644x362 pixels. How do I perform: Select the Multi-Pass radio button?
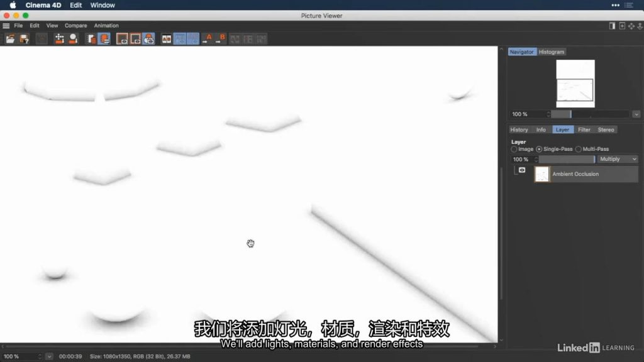(x=579, y=149)
